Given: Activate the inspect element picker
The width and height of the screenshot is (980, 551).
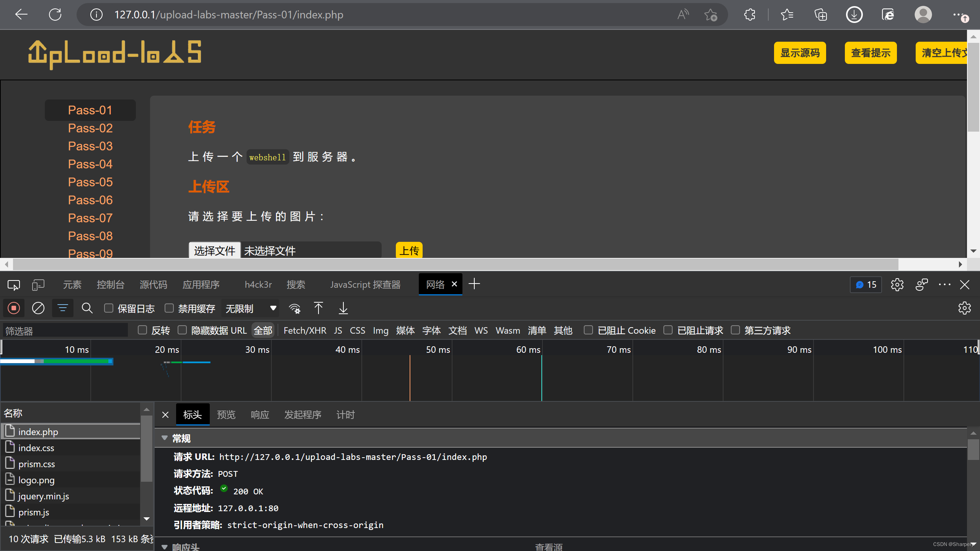Looking at the screenshot, I should [x=13, y=285].
